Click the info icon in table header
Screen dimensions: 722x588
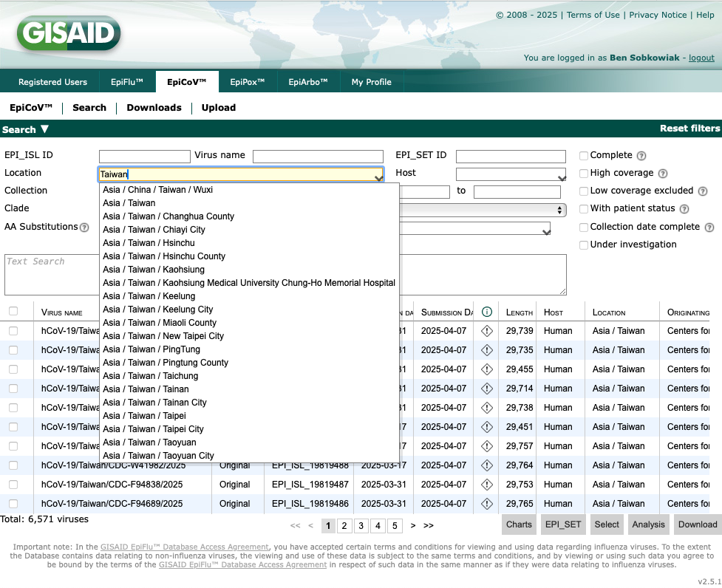coord(487,312)
